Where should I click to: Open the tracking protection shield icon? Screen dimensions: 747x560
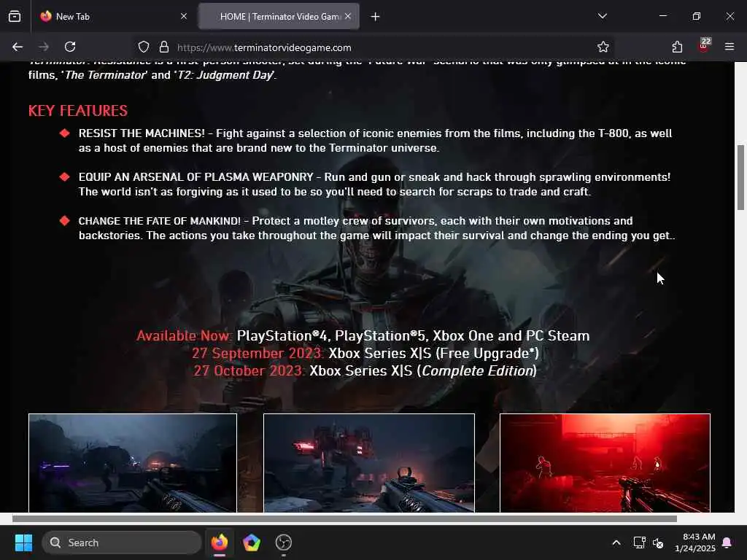tap(144, 47)
